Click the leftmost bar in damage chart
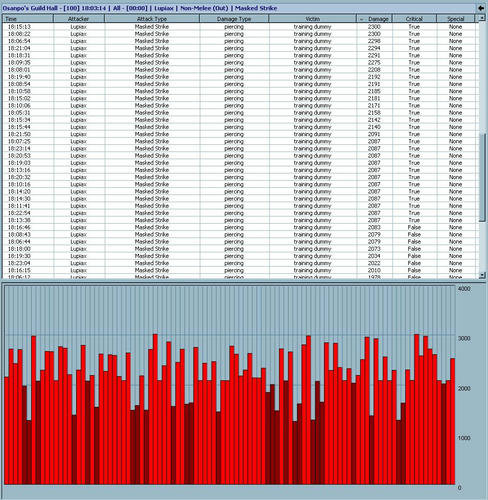Screen dimensions: 488x500 coord(6,431)
